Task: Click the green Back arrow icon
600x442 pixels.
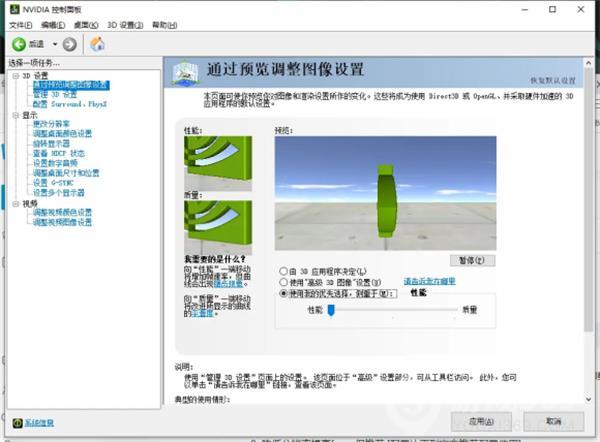Action: click(x=18, y=44)
